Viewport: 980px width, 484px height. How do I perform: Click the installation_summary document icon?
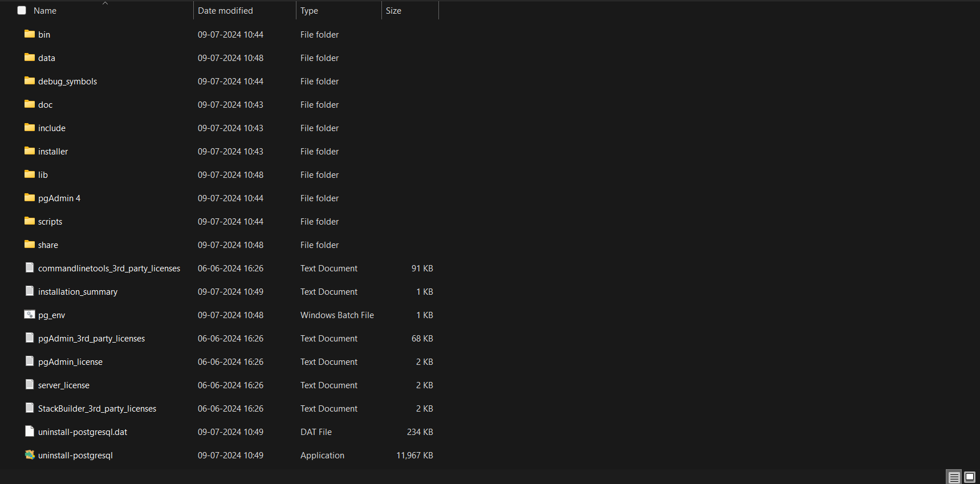click(x=30, y=291)
